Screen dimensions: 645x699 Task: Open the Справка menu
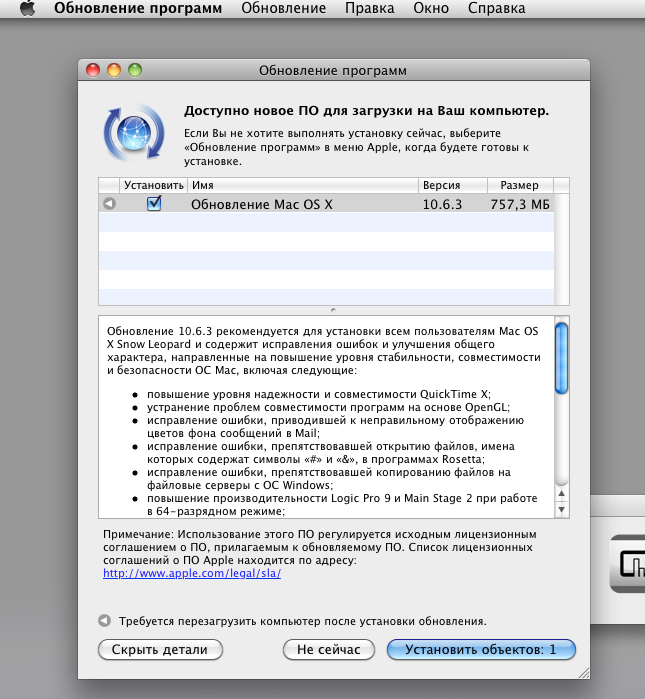[x=497, y=8]
